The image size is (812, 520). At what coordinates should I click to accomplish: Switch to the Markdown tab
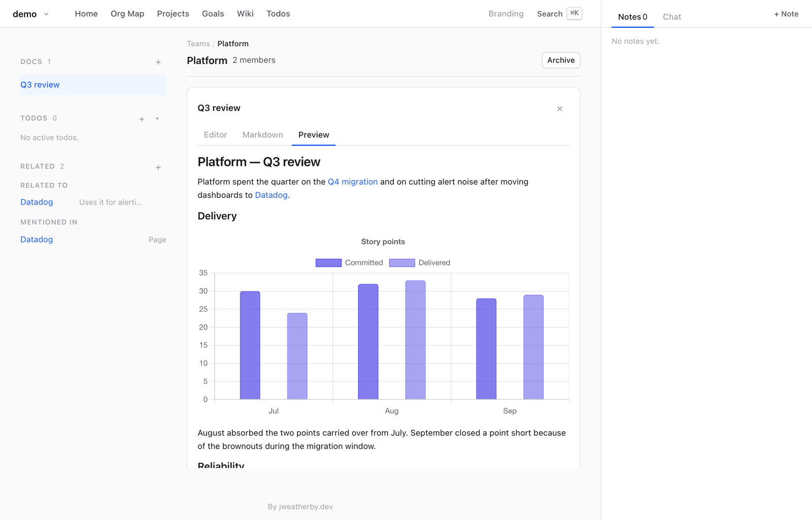tap(263, 135)
